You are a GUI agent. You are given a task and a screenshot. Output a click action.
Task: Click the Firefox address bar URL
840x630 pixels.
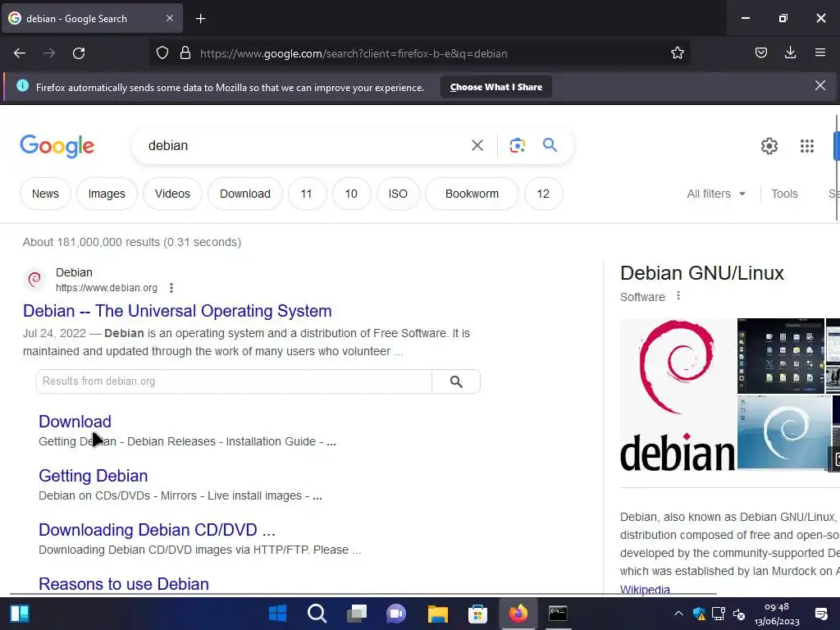354,53
